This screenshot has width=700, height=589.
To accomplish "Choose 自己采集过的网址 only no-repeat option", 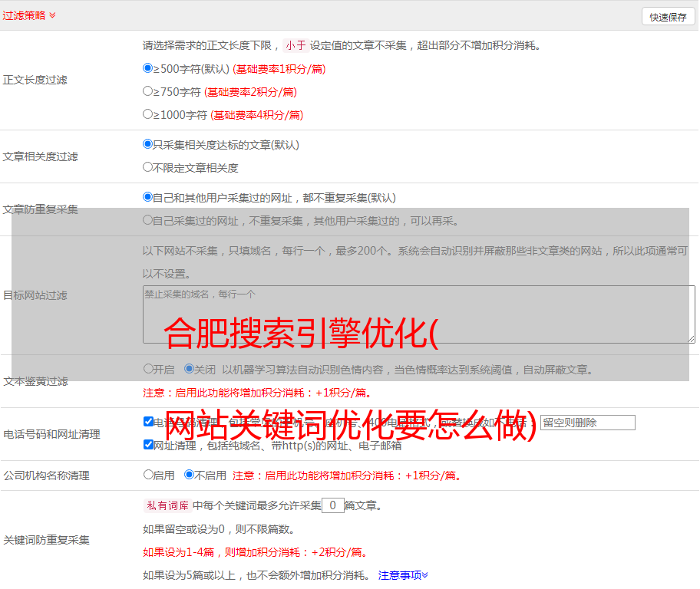I will point(148,220).
